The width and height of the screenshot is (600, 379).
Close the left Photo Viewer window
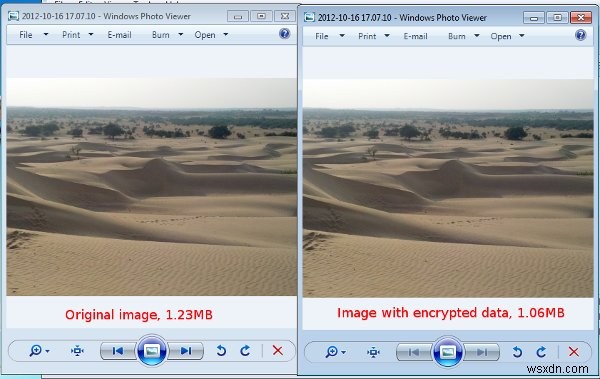pos(285,16)
